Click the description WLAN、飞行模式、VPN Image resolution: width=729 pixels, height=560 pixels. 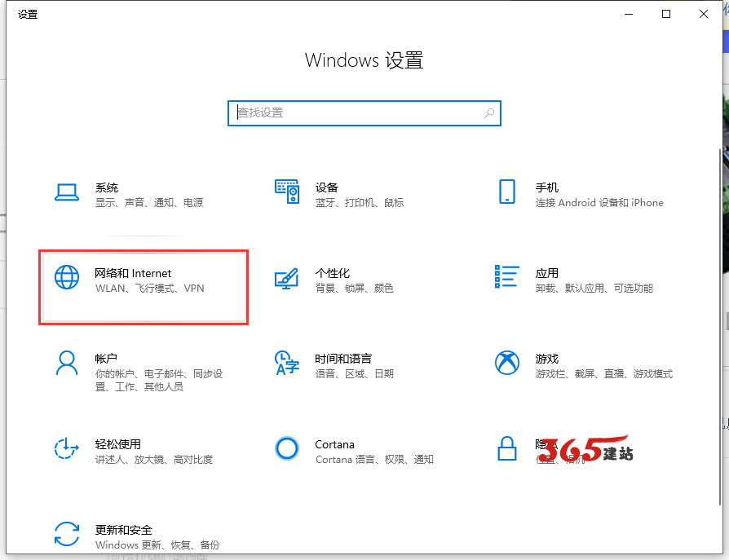pos(150,288)
